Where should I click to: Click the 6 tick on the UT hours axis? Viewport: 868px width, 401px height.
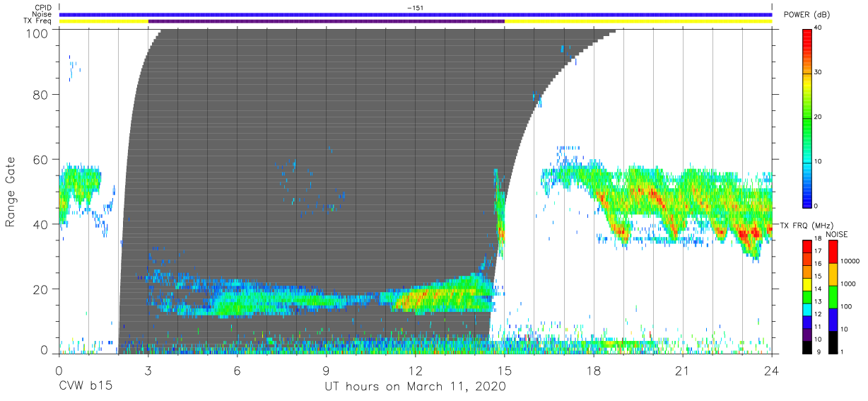click(x=237, y=371)
